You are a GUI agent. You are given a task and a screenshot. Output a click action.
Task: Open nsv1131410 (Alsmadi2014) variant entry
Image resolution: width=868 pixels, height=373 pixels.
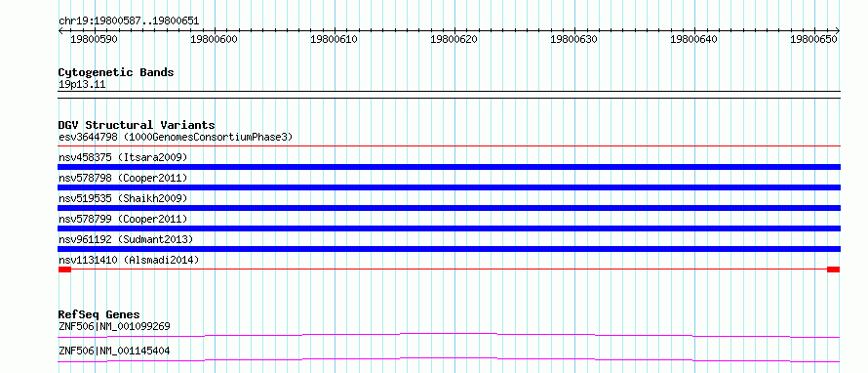(129, 260)
